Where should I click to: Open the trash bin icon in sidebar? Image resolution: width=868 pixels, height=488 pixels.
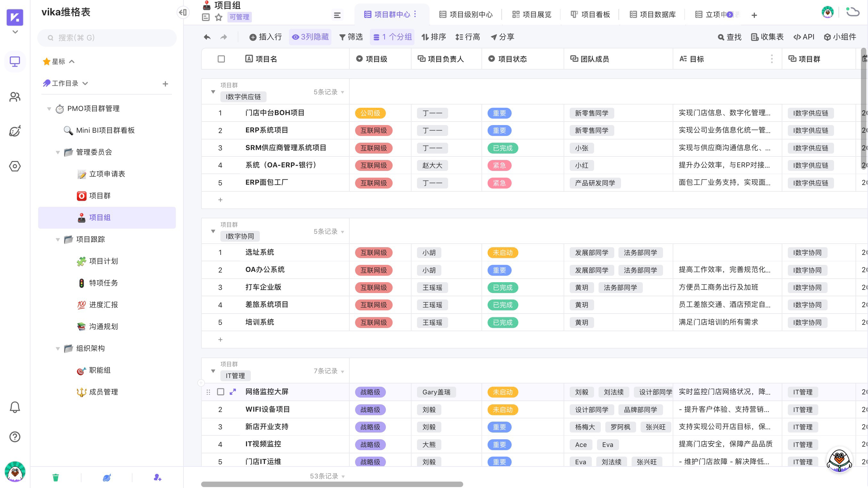[x=56, y=477]
